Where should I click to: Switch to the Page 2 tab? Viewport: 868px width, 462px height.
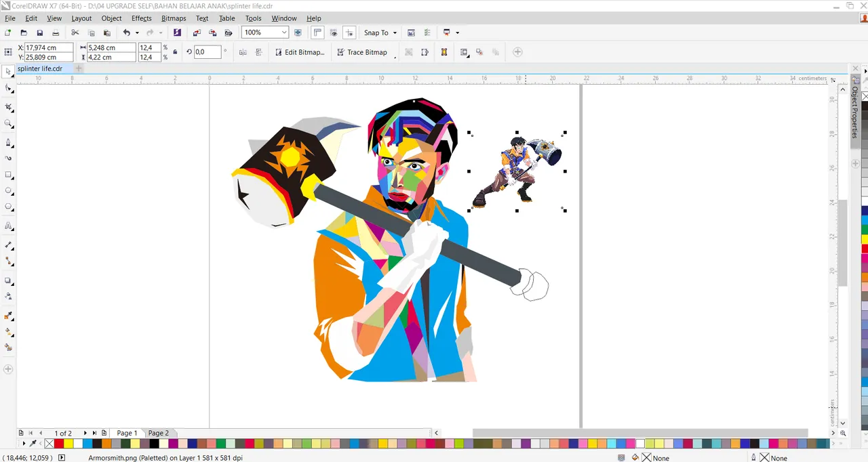click(x=158, y=433)
